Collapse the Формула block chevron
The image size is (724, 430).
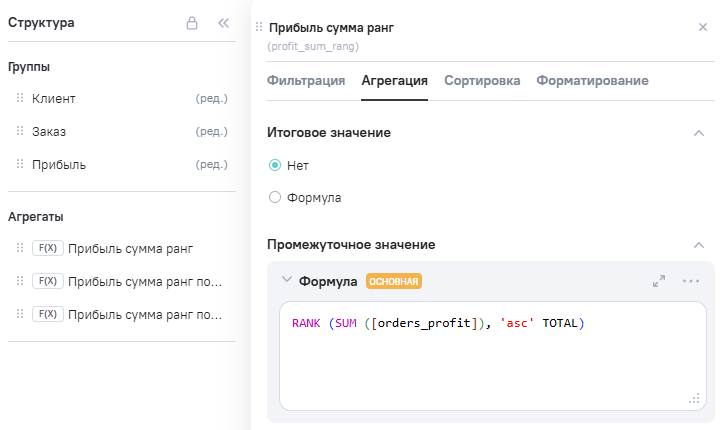tap(287, 281)
